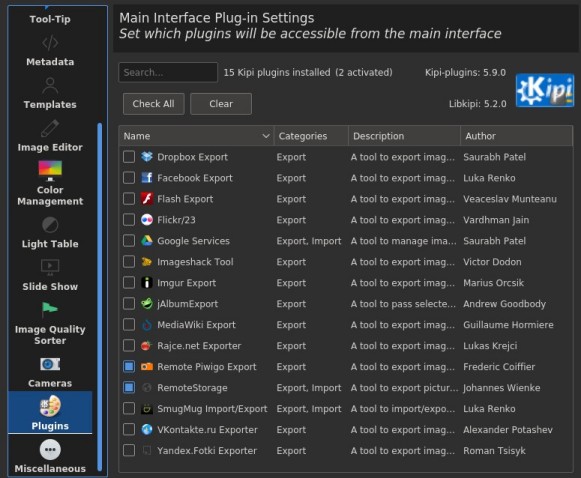Disable the RemoteStorage checkbox
The image size is (581, 478).
(x=129, y=388)
